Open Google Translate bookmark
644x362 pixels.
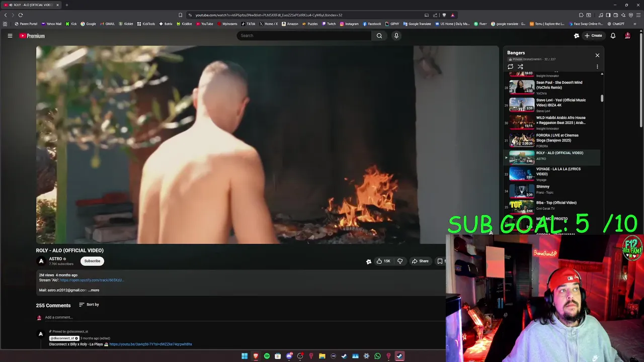point(417,24)
